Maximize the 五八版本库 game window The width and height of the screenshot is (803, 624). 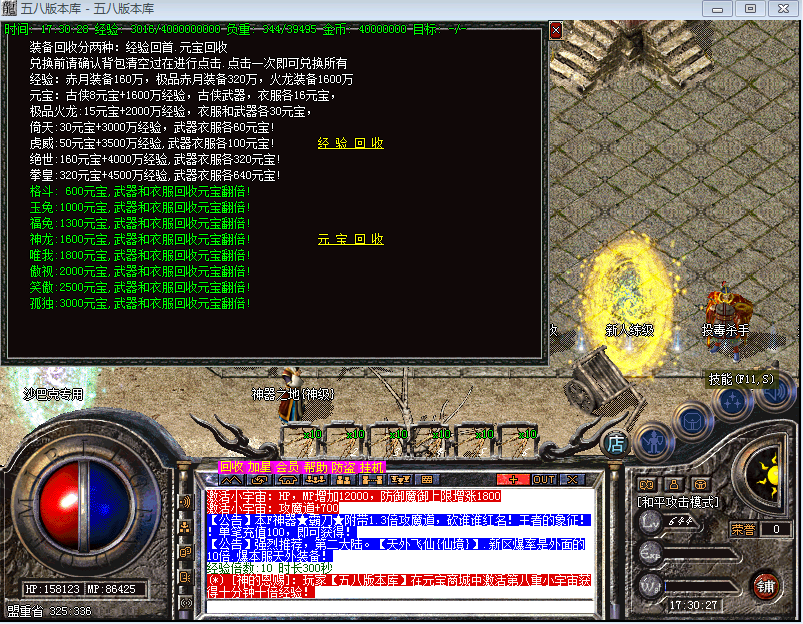[x=750, y=9]
